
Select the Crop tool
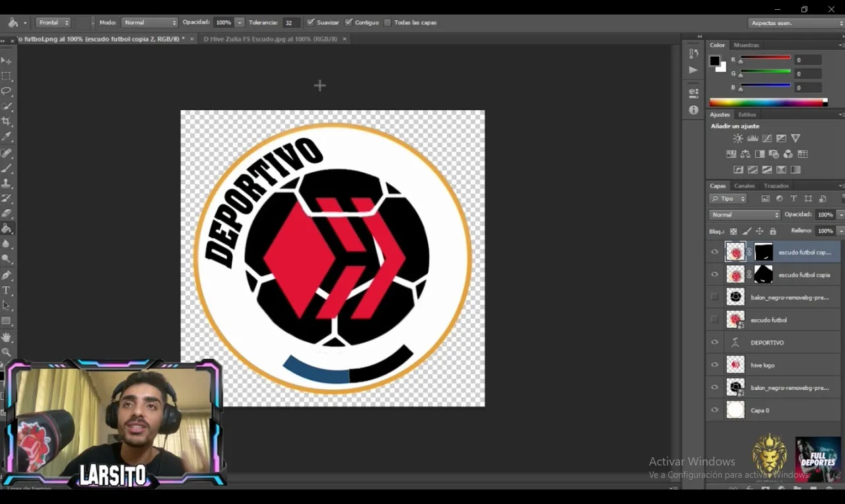(7, 121)
